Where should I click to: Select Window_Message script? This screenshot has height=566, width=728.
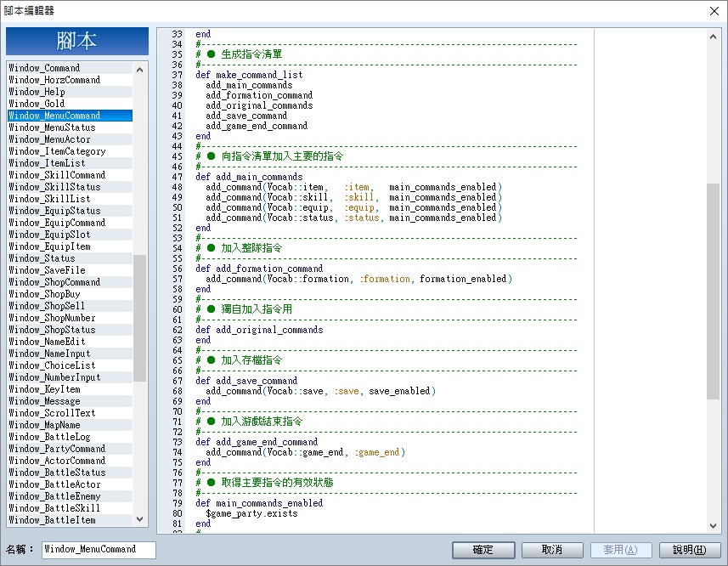pyautogui.click(x=71, y=401)
